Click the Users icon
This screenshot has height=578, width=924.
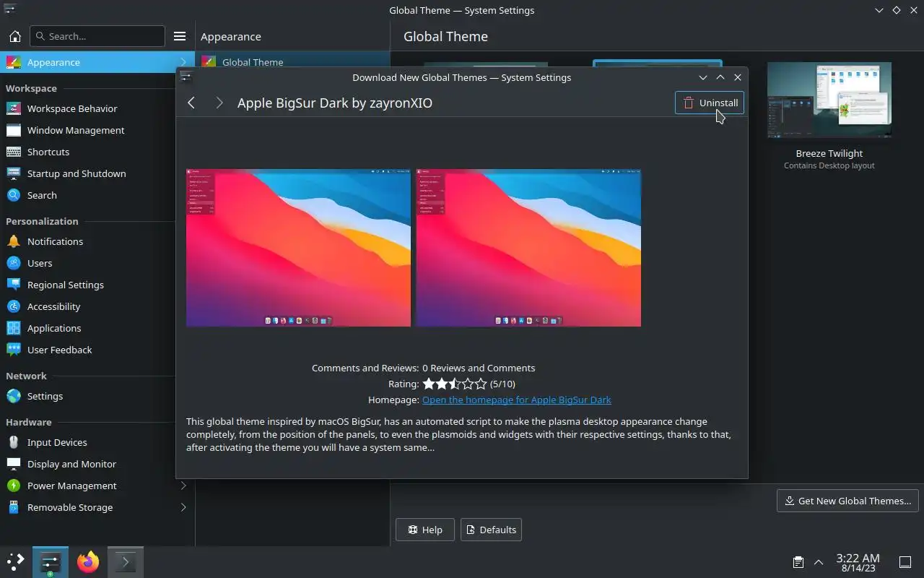pyautogui.click(x=13, y=263)
